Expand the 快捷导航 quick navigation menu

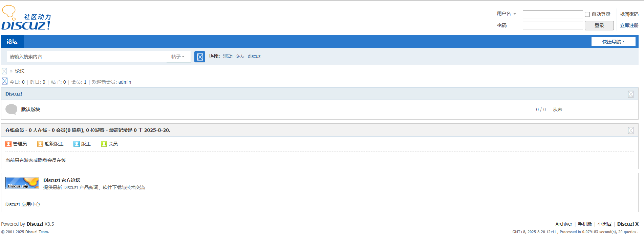613,42
